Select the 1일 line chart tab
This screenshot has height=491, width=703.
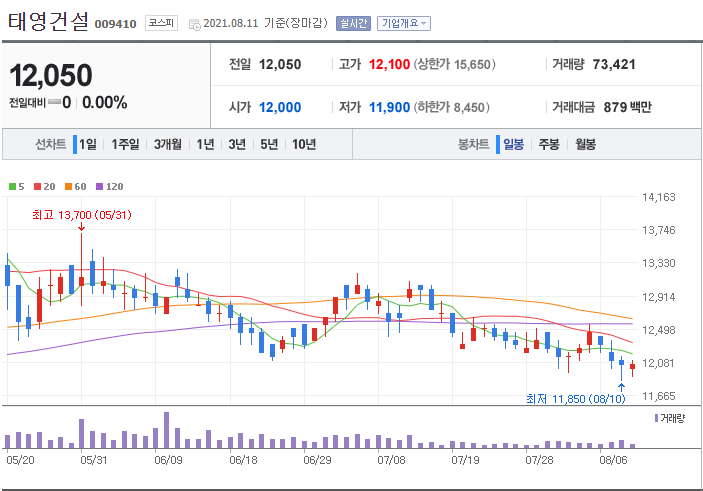[x=88, y=144]
